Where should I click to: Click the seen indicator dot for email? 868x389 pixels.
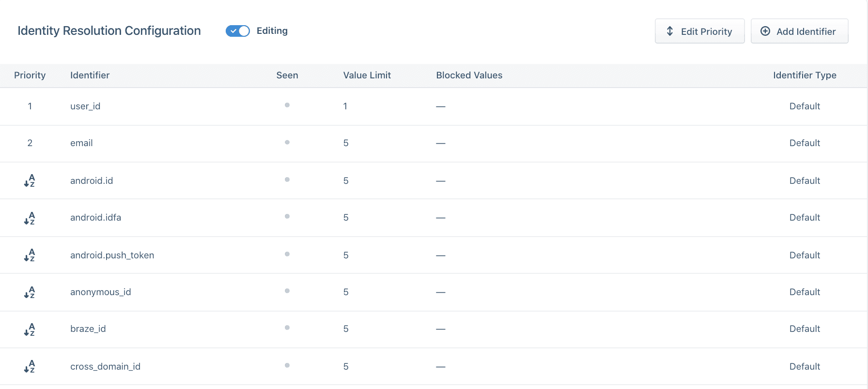287,142
